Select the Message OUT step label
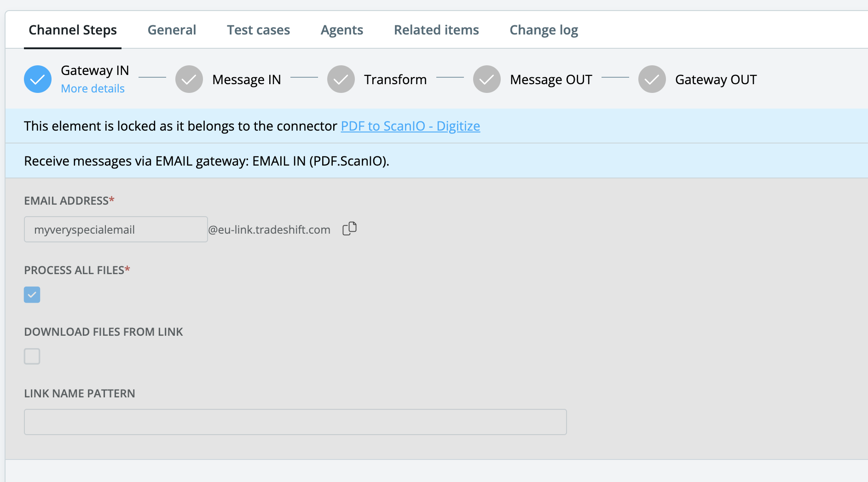This screenshot has height=482, width=868. (x=551, y=80)
